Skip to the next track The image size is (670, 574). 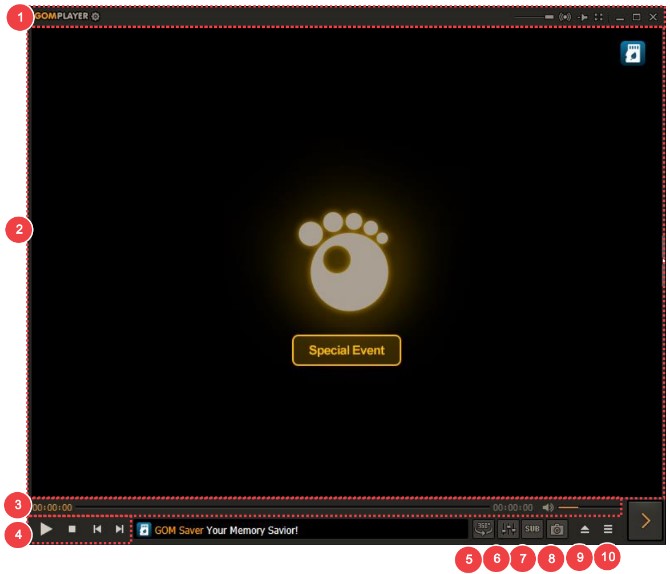(x=120, y=529)
